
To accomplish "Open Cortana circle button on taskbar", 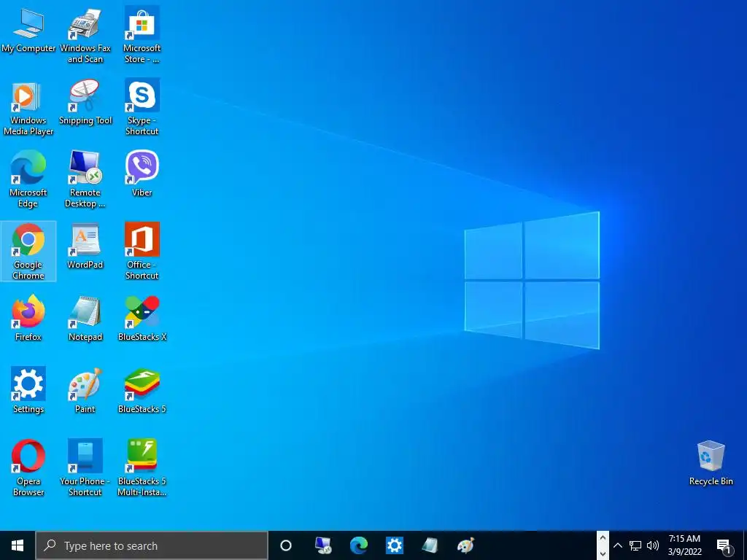I will tap(286, 545).
